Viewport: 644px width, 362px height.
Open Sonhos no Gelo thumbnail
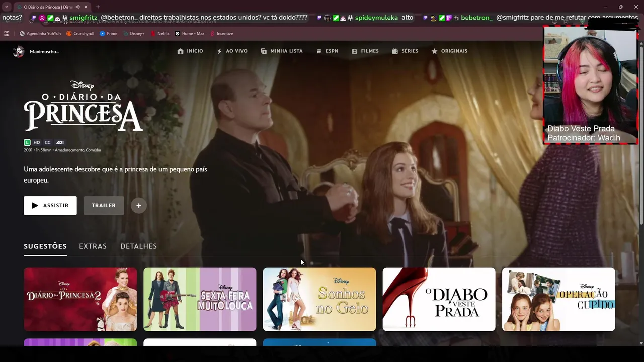[319, 299]
